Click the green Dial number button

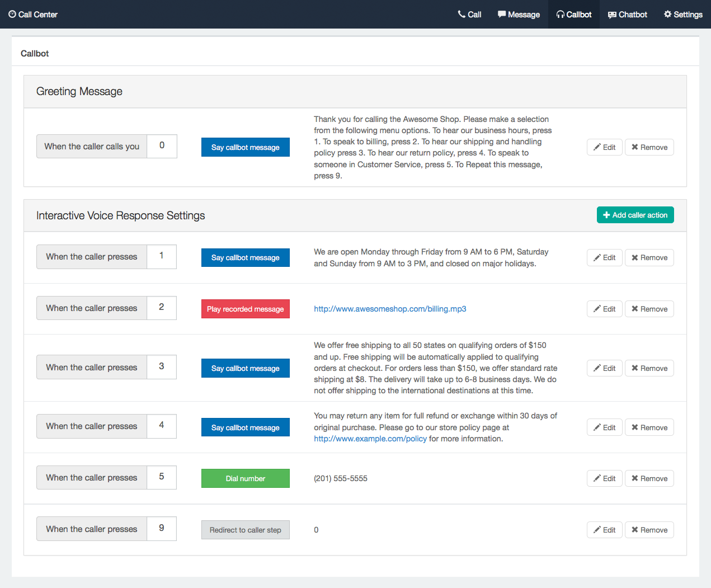[245, 478]
